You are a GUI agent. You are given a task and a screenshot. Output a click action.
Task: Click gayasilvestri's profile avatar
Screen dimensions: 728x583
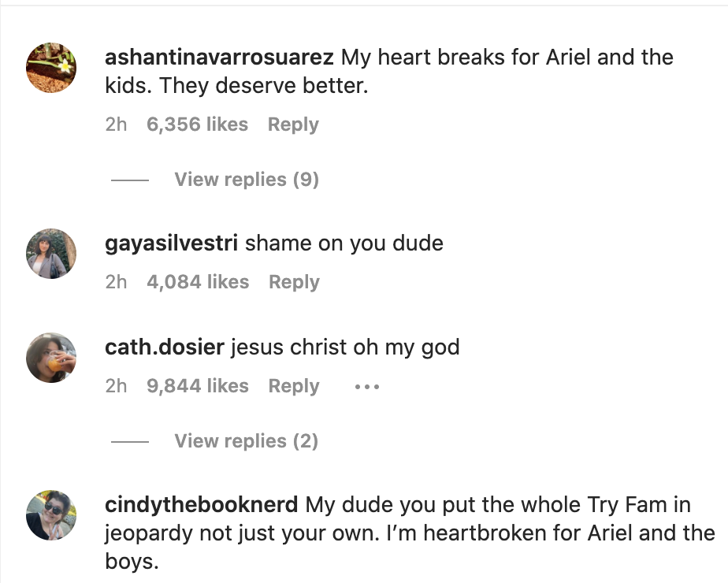coord(51,254)
